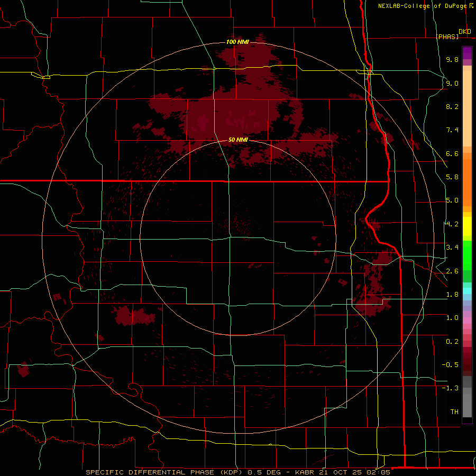Pick the pink swatch near the 1.0 value

pos(467,321)
